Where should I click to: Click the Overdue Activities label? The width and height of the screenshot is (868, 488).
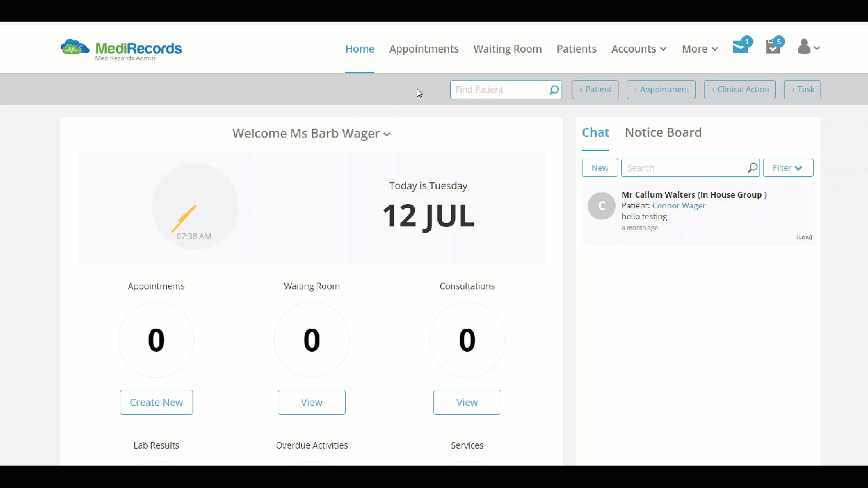[312, 445]
